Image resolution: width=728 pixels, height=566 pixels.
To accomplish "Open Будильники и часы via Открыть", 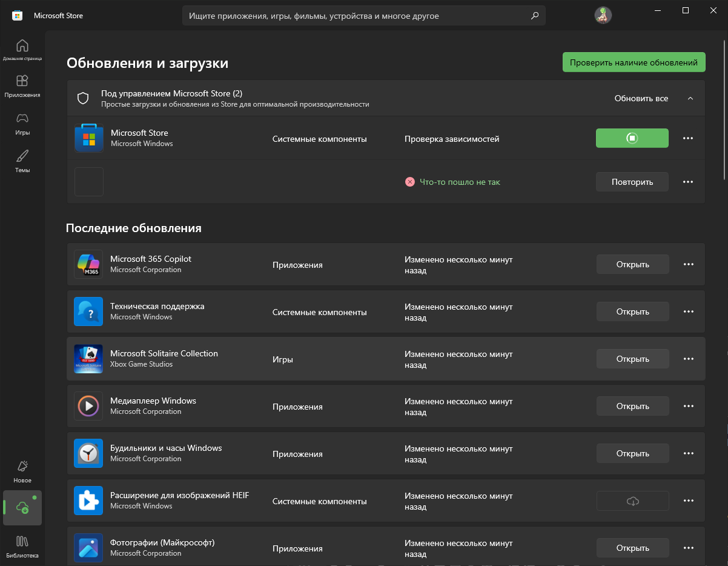I will click(633, 453).
